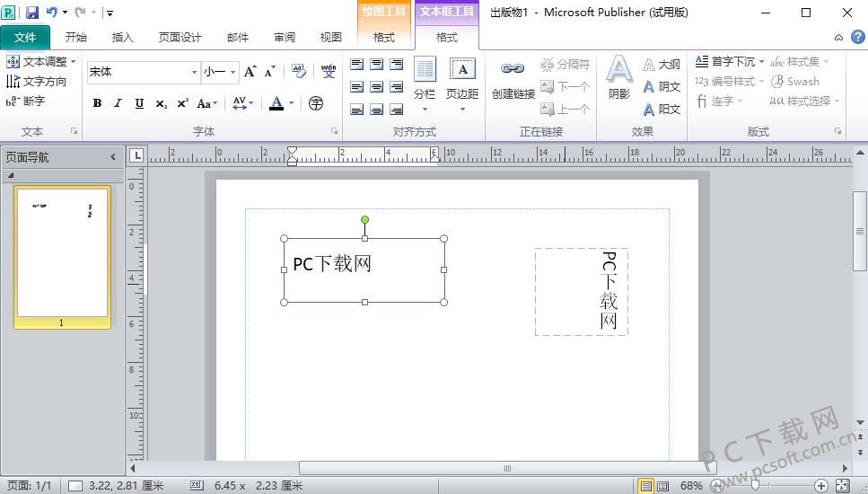Align text top center
Viewport: 868px width, 494px height.
pyautogui.click(x=376, y=65)
